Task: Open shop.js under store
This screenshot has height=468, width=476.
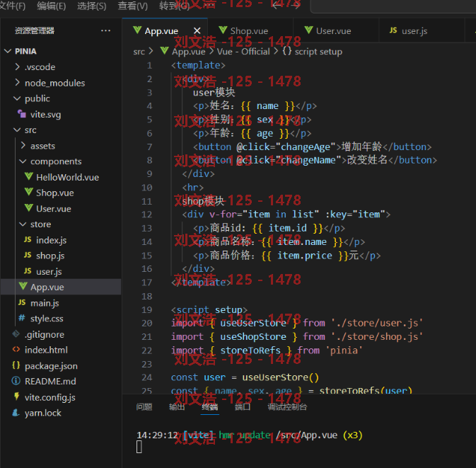Action: pyautogui.click(x=50, y=256)
